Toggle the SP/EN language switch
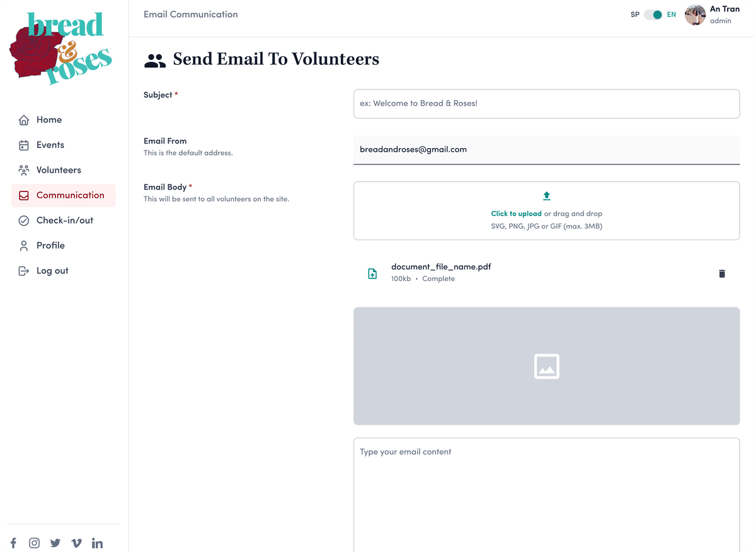756x552 pixels. coord(653,14)
